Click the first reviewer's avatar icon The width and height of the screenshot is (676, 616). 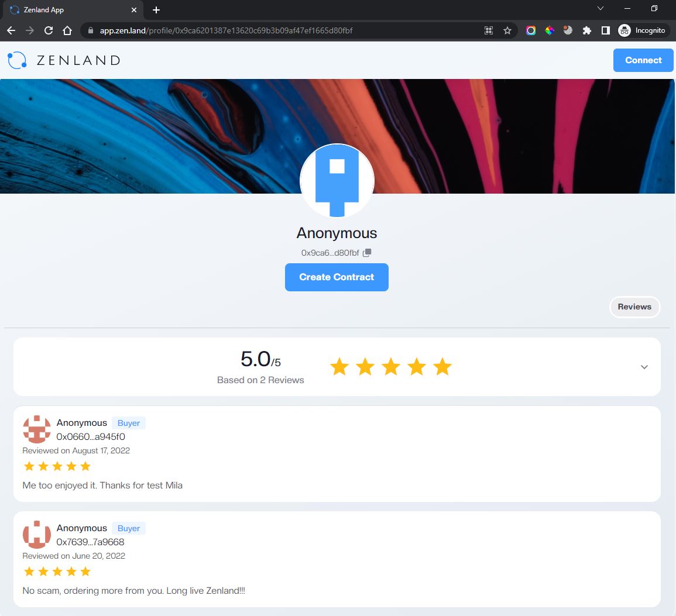pyautogui.click(x=37, y=429)
